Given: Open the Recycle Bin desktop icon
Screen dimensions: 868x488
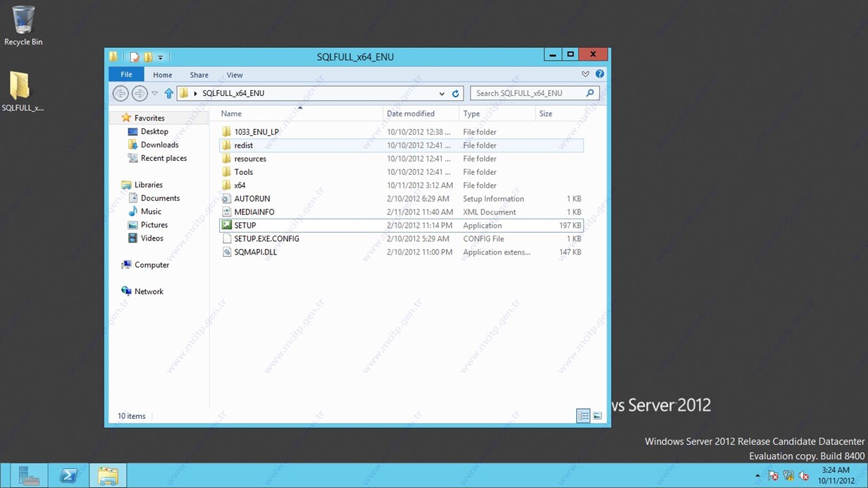Looking at the screenshot, I should coord(23,26).
